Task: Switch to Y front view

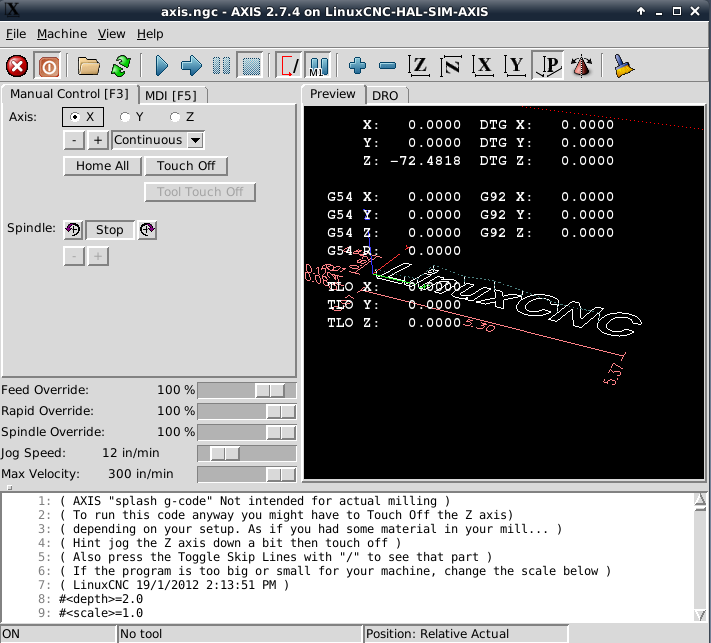Action: point(515,66)
